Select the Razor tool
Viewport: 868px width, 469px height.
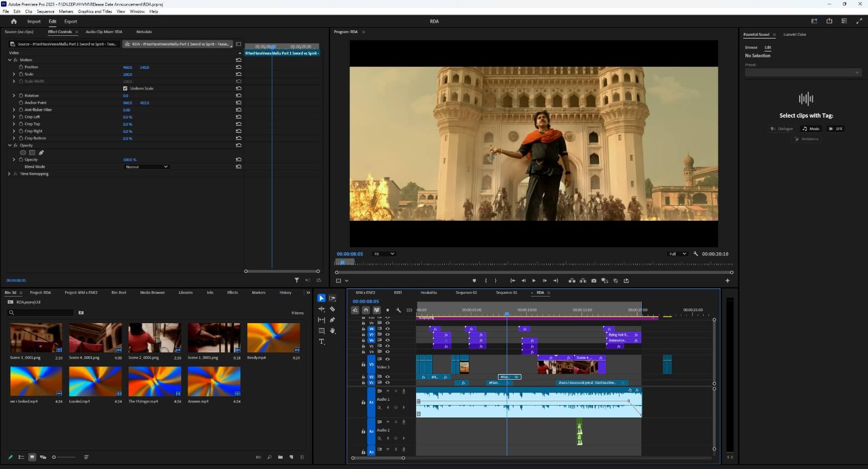[333, 309]
